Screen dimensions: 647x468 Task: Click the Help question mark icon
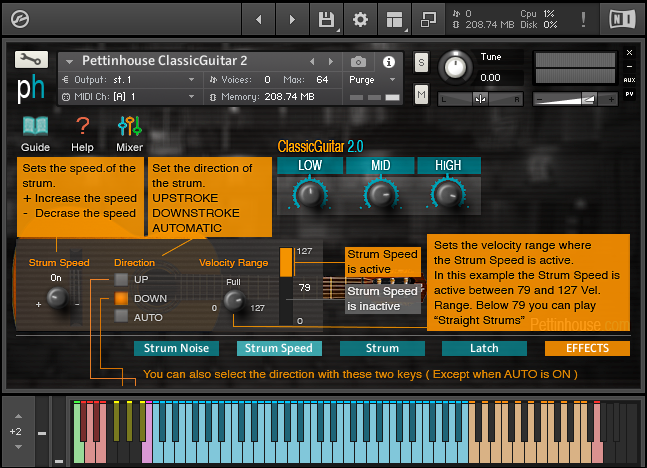(83, 126)
